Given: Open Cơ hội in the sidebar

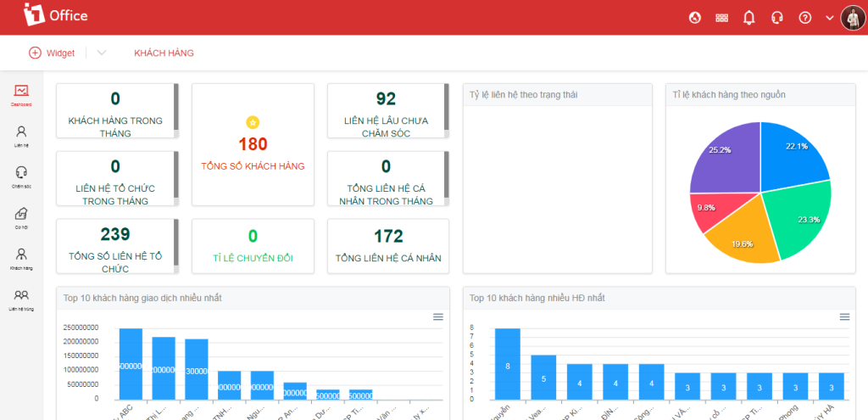Looking at the screenshot, I should point(21,218).
